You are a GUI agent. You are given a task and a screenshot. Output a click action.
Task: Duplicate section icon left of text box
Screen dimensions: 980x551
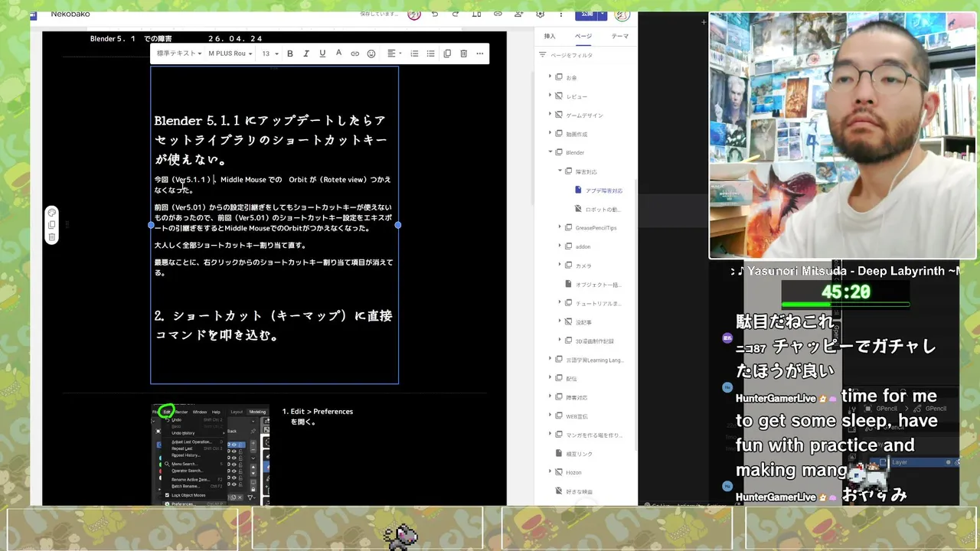(x=51, y=225)
